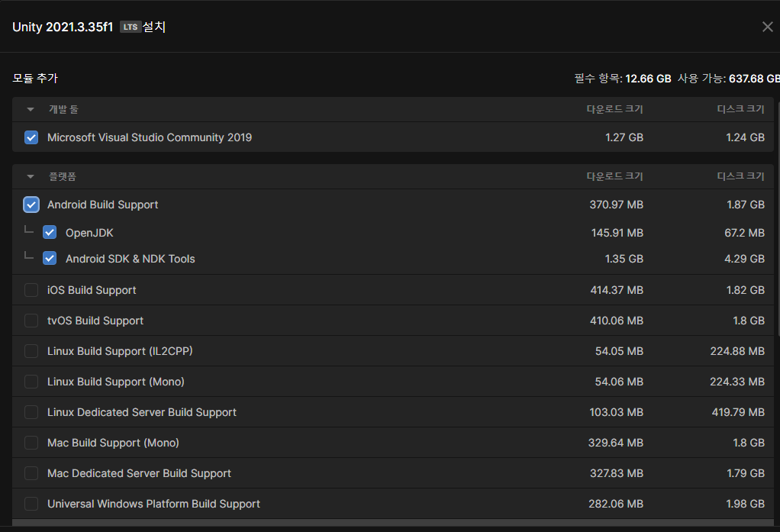The width and height of the screenshot is (780, 532).
Task: Check Linux Build Support (Mono)
Action: [x=31, y=382]
